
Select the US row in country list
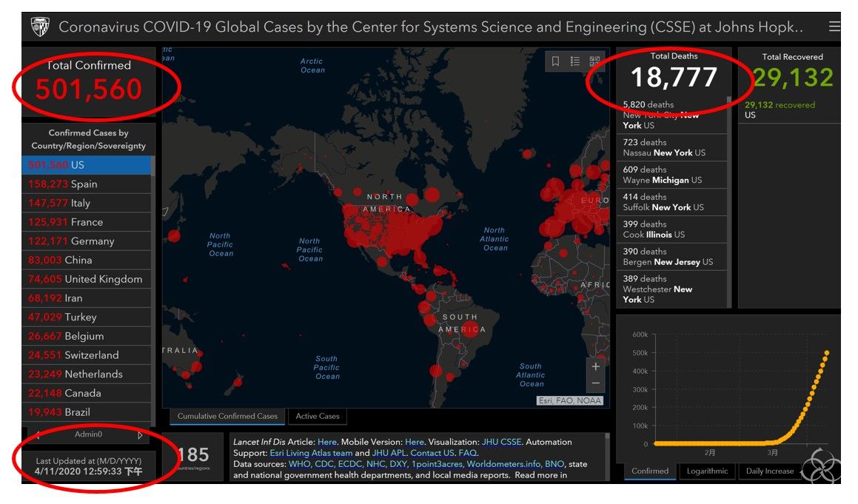point(87,165)
